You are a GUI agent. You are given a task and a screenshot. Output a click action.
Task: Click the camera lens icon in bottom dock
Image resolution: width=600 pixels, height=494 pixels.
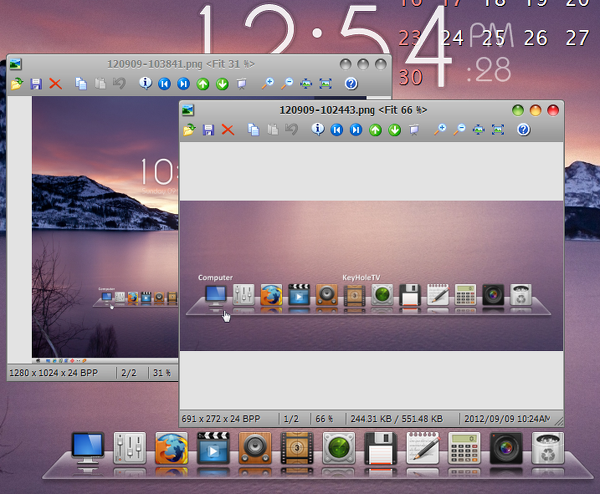point(506,452)
